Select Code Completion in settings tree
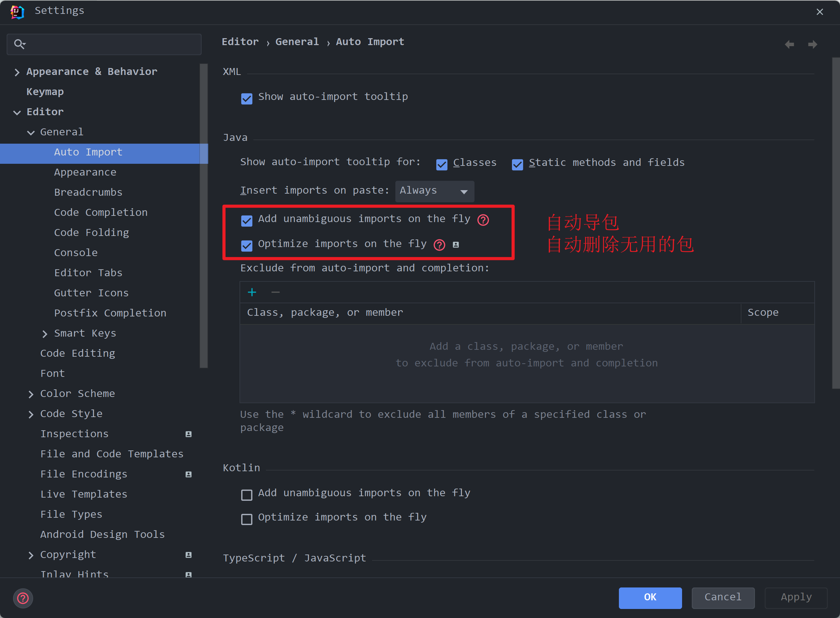Image resolution: width=840 pixels, height=618 pixels. tap(101, 212)
